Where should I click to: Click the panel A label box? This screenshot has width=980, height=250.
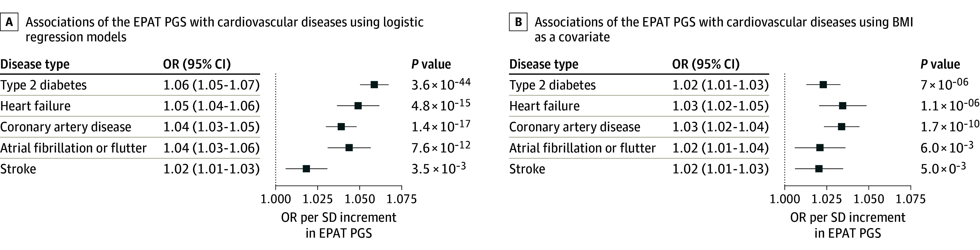[9, 22]
